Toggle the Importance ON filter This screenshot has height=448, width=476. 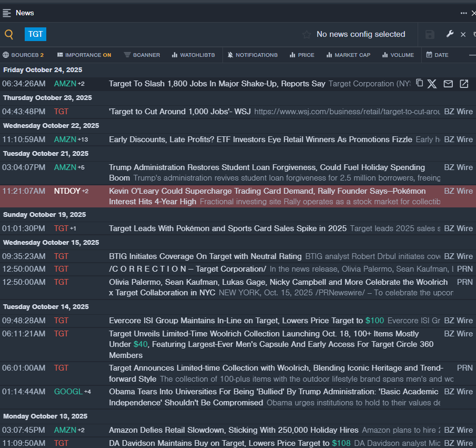(x=84, y=55)
